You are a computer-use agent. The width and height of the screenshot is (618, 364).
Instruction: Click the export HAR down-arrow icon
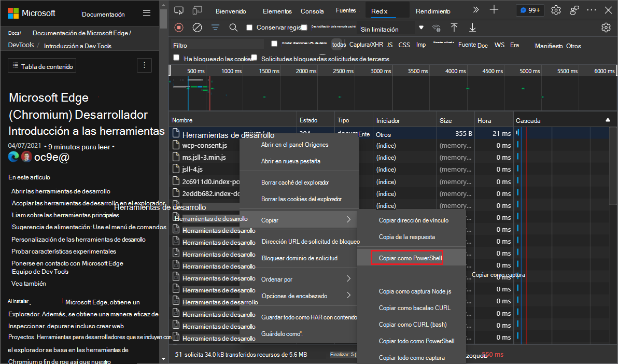click(x=472, y=27)
